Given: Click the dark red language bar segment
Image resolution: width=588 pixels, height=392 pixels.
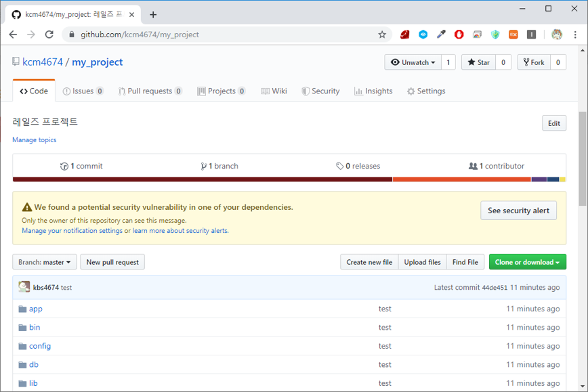Looking at the screenshot, I should 203,179.
